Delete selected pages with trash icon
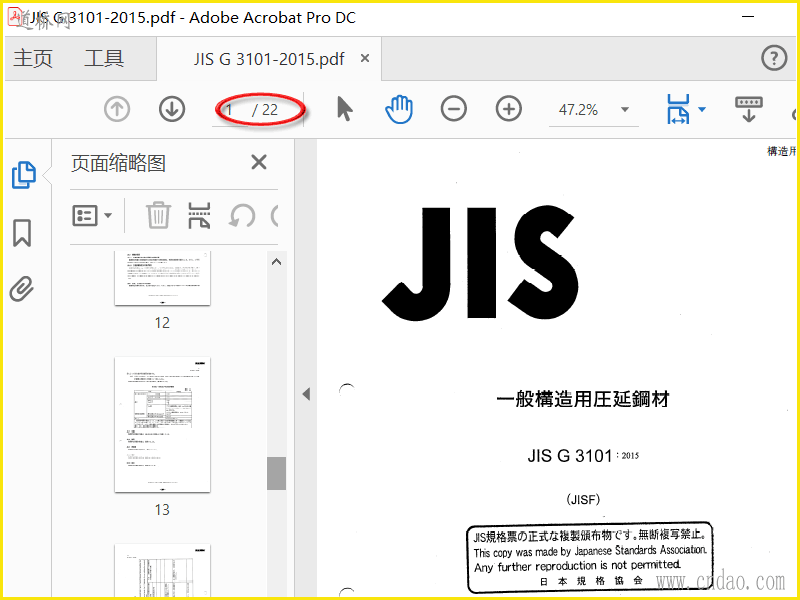Viewport: 800px width, 600px height. point(158,215)
